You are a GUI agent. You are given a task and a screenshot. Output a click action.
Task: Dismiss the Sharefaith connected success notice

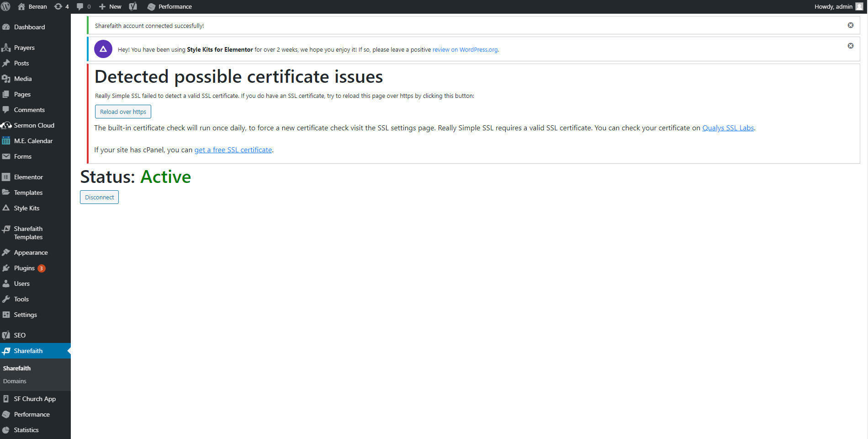pos(850,25)
